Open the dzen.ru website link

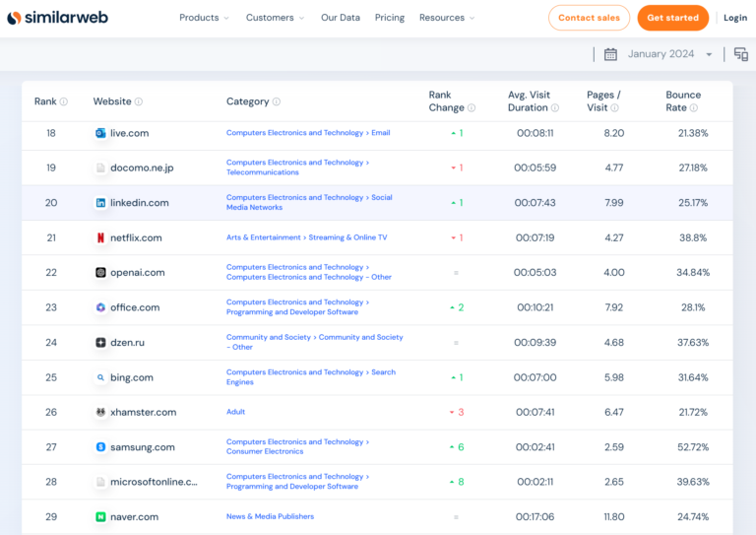click(127, 343)
